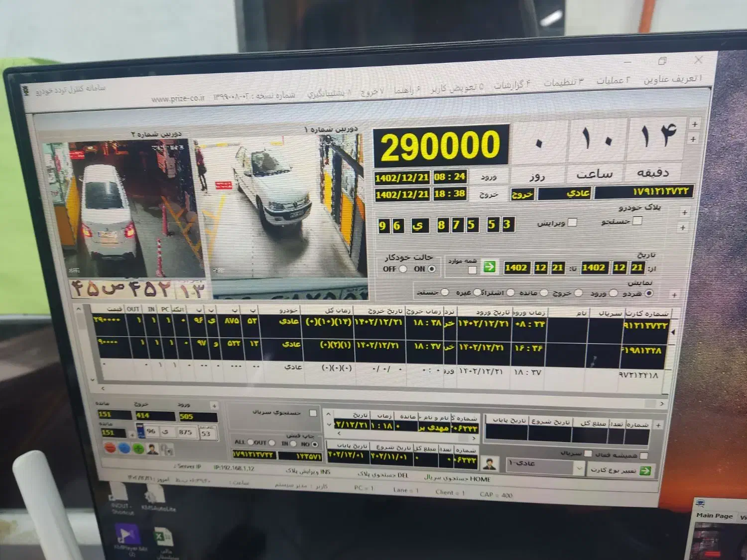Choose «۵ تعویض کاربر» from menu bar
The height and width of the screenshot is (560, 747).
tap(457, 88)
